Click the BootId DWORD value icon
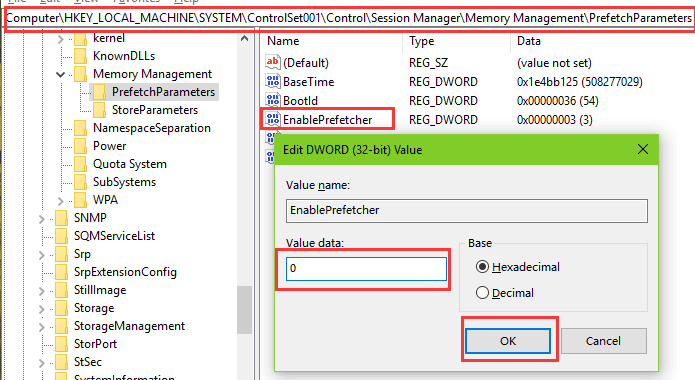Image resolution: width=695 pixels, height=380 pixels. click(273, 100)
